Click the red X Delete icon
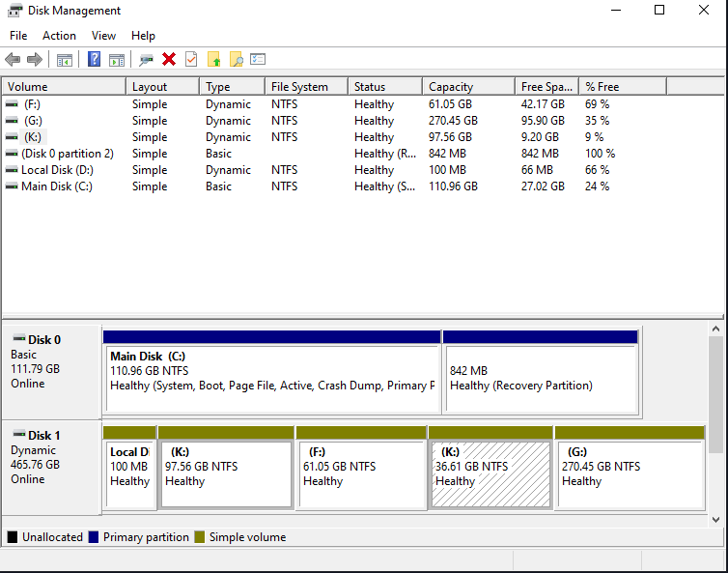 [169, 59]
